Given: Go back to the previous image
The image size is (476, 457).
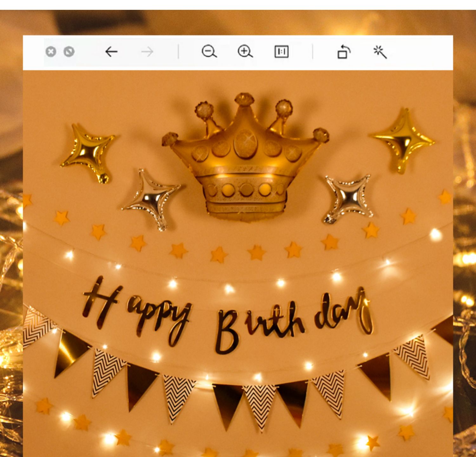Looking at the screenshot, I should 111,51.
